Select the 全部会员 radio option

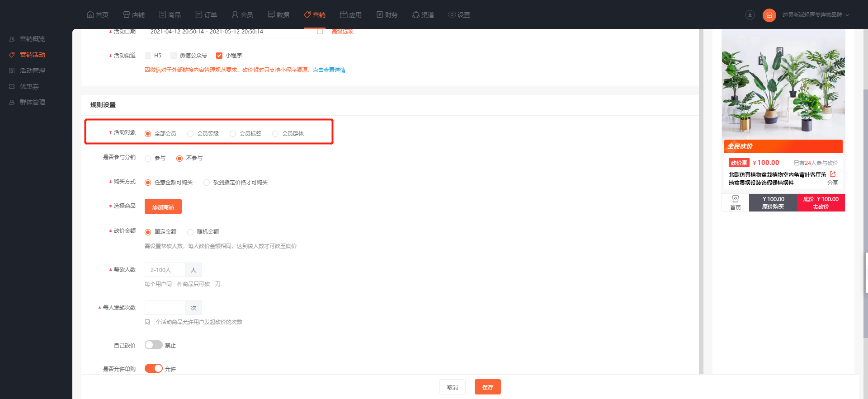pos(148,134)
